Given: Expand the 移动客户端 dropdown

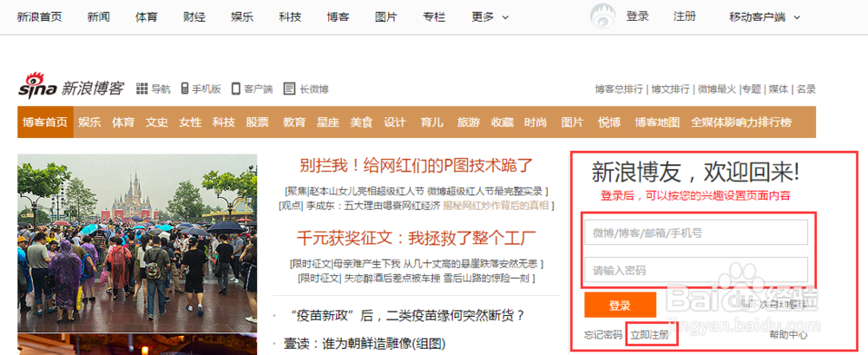Looking at the screenshot, I should pyautogui.click(x=765, y=16).
